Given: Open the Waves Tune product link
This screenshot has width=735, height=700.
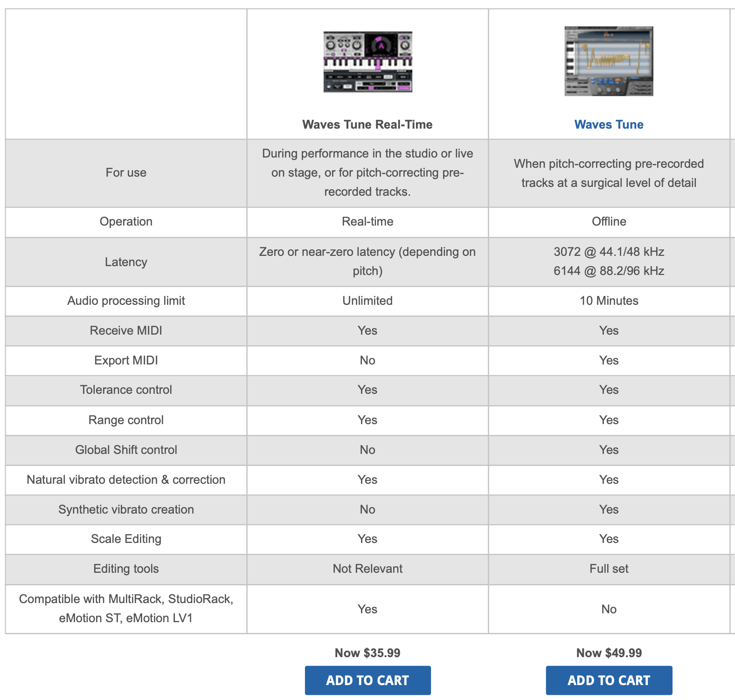Looking at the screenshot, I should (x=609, y=124).
